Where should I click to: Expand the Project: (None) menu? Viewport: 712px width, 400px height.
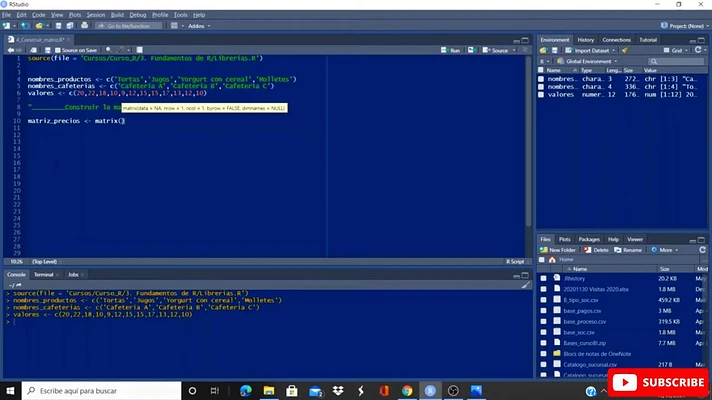point(685,26)
